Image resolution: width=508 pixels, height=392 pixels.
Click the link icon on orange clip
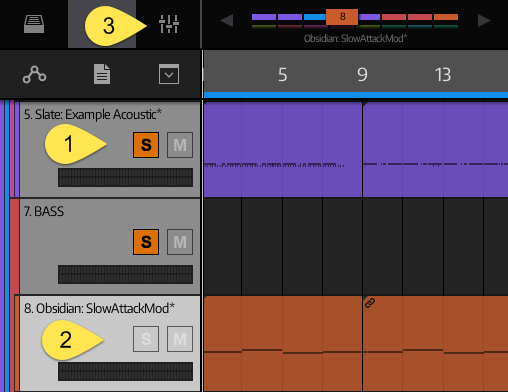370,303
